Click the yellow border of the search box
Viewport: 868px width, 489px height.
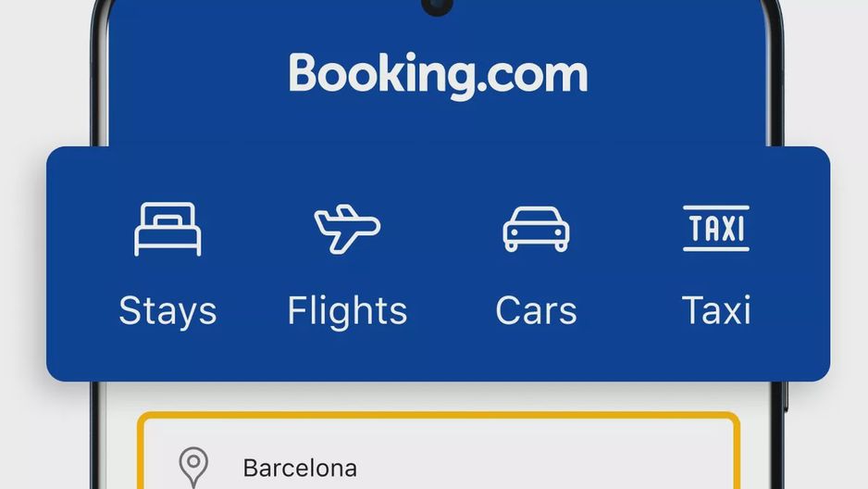(439, 415)
